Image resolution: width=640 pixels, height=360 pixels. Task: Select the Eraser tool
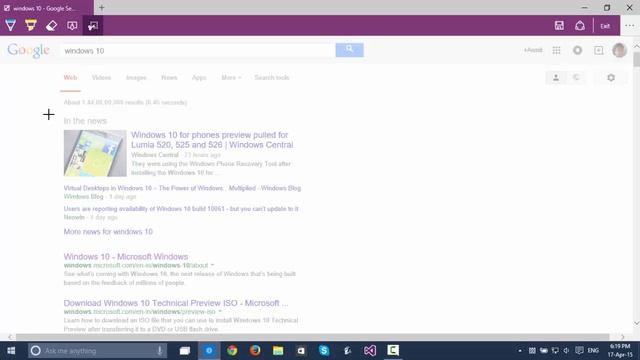point(51,26)
